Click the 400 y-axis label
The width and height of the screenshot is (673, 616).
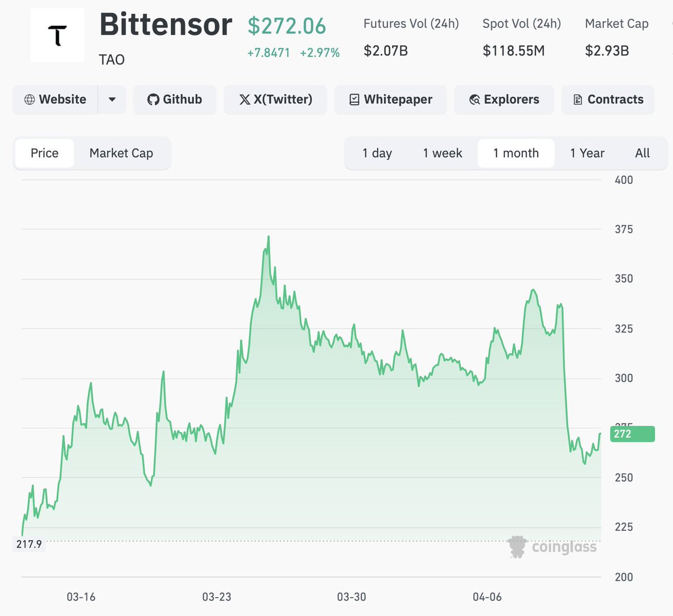click(624, 180)
